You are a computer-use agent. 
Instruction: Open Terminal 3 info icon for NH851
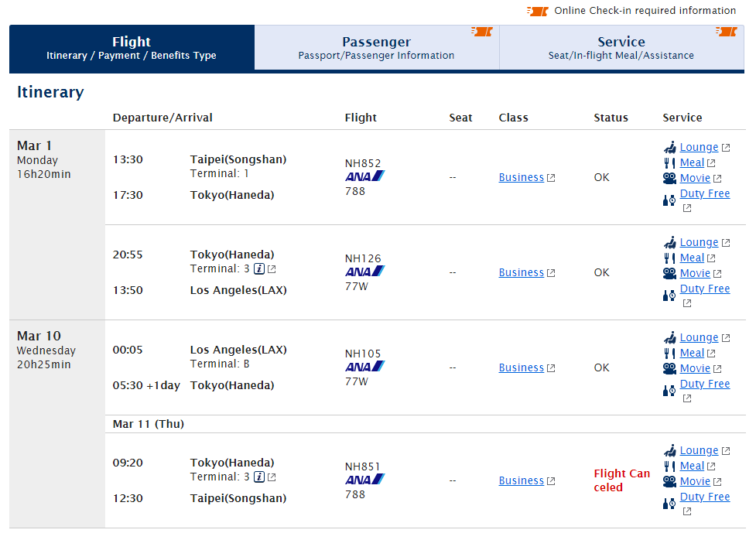259,477
